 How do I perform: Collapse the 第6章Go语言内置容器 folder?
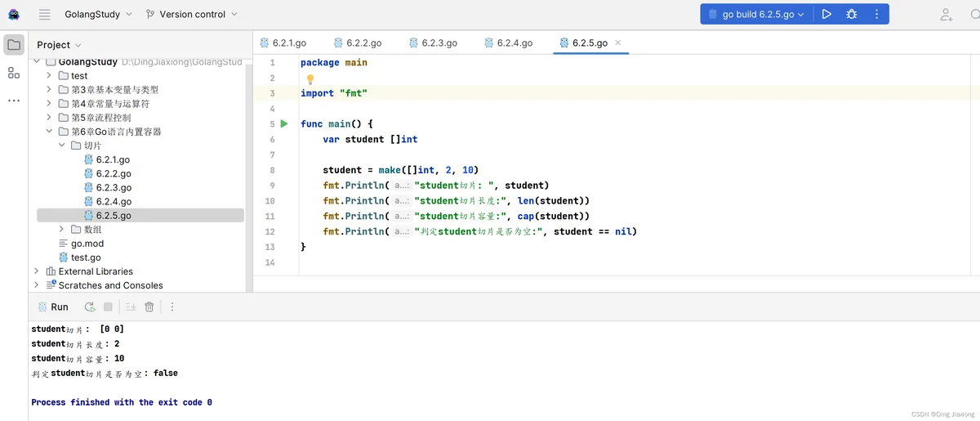[49, 132]
